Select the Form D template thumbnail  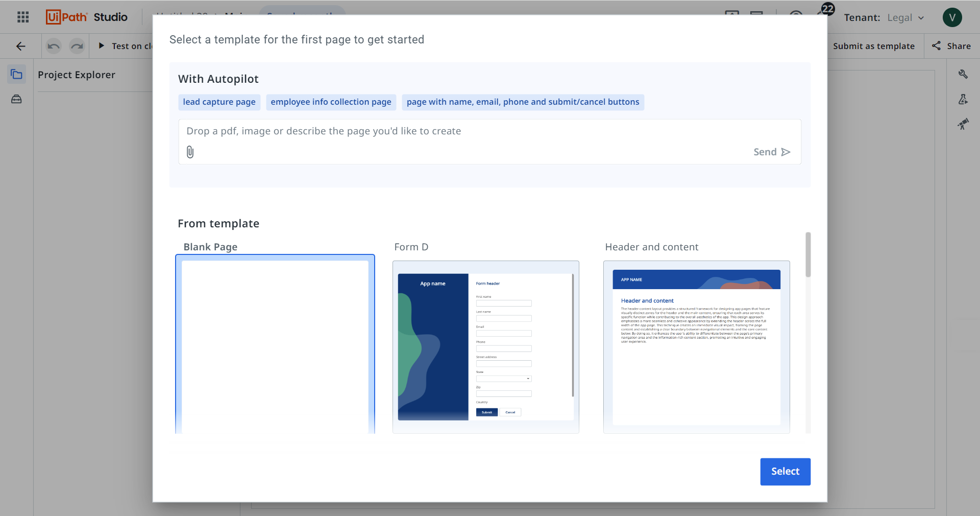(485, 347)
